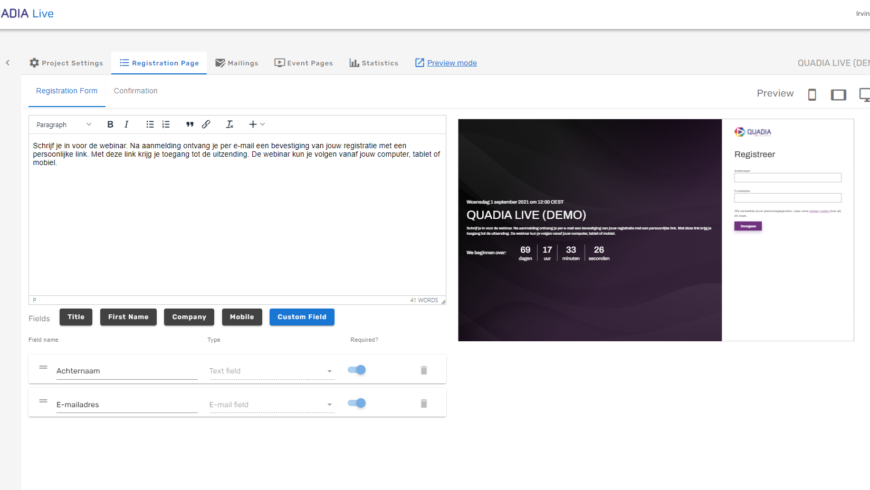Add the Mobile field
The width and height of the screenshot is (870, 490).
click(x=242, y=317)
